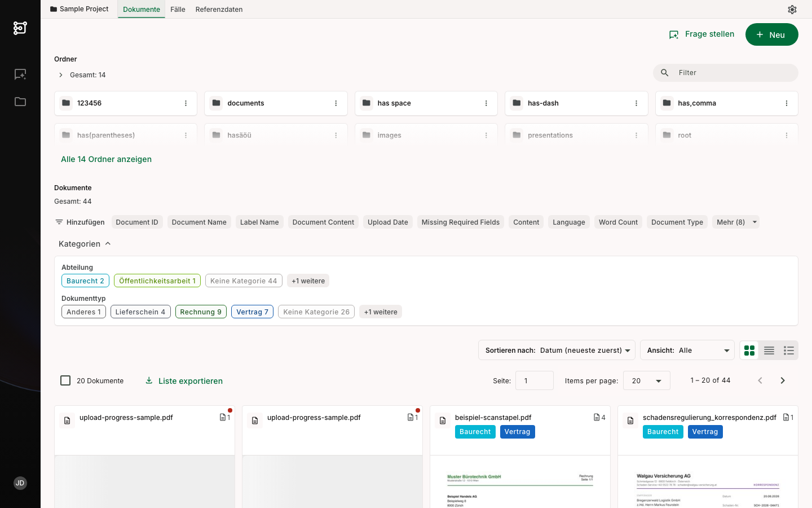The height and width of the screenshot is (508, 812).
Task: Open more options for has-dash folder
Action: click(636, 103)
